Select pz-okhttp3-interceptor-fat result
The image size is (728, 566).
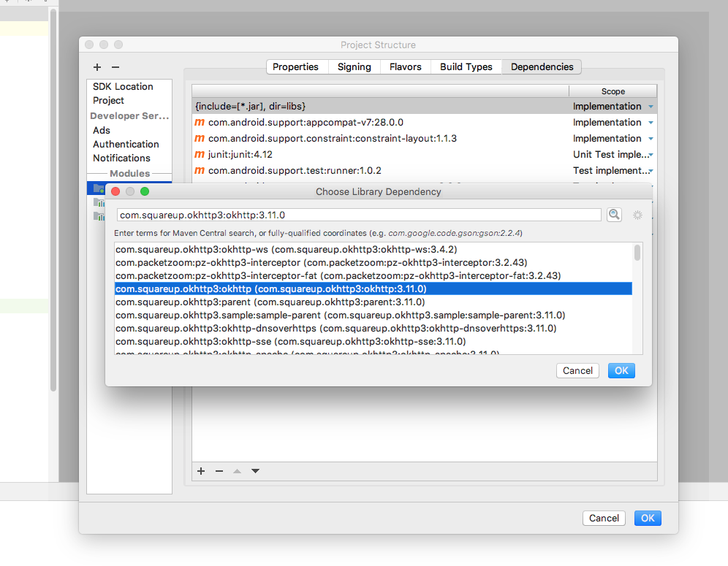click(x=374, y=275)
